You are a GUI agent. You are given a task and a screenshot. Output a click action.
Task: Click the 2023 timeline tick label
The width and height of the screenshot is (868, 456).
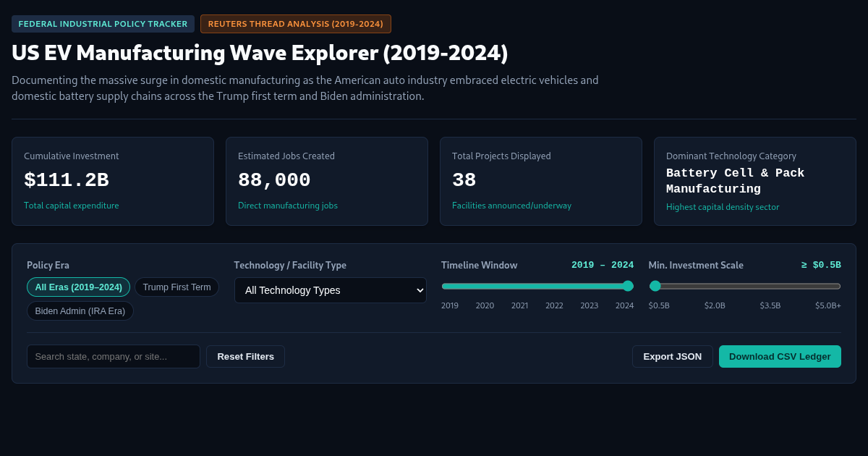point(589,305)
